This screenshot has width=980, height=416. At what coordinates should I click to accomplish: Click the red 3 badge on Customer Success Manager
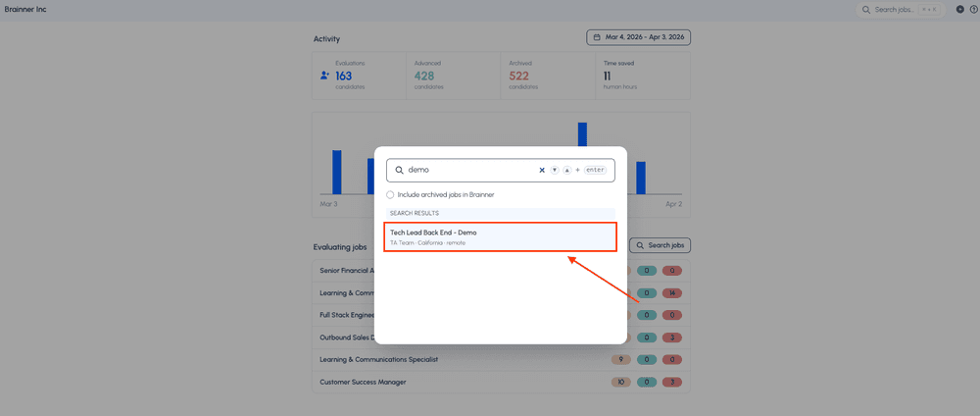[x=671, y=382]
